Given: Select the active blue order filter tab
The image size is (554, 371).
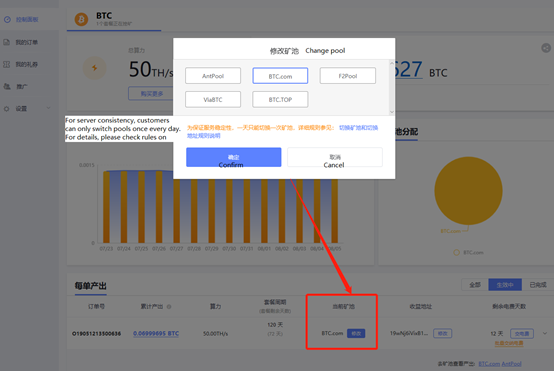Looking at the screenshot, I should pos(505,285).
